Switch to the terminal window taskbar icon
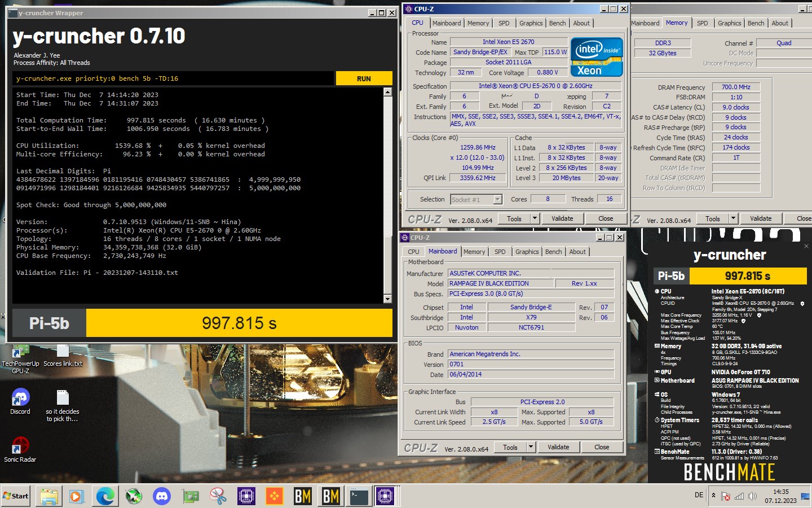812x508 pixels. [x=359, y=496]
